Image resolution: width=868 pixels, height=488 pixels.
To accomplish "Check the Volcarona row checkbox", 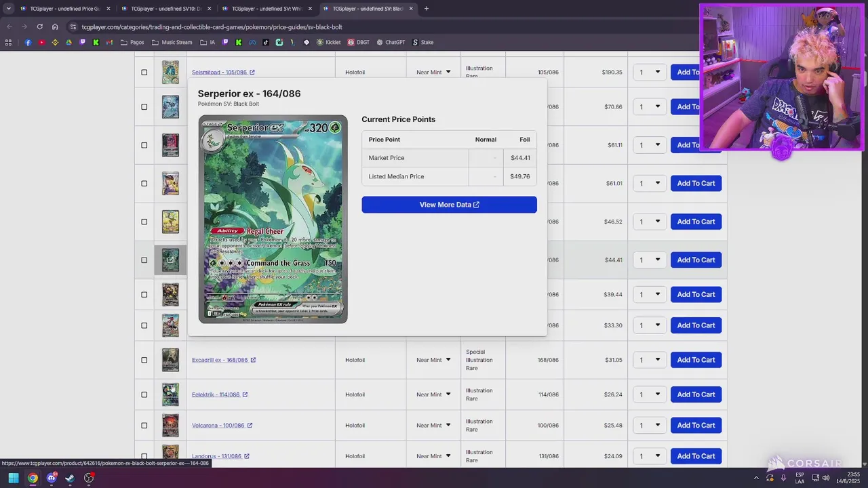I will coord(144,425).
